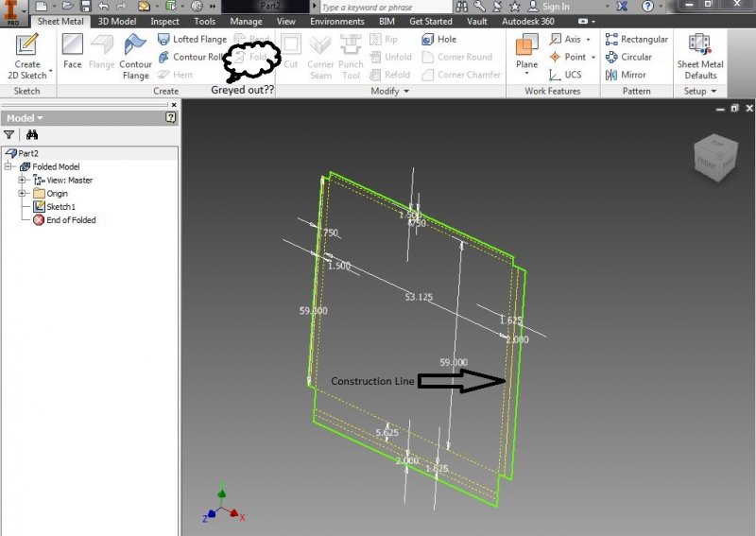Start Create 2D Sketch tool
Viewport: 756px width, 536px height.
pos(27,56)
